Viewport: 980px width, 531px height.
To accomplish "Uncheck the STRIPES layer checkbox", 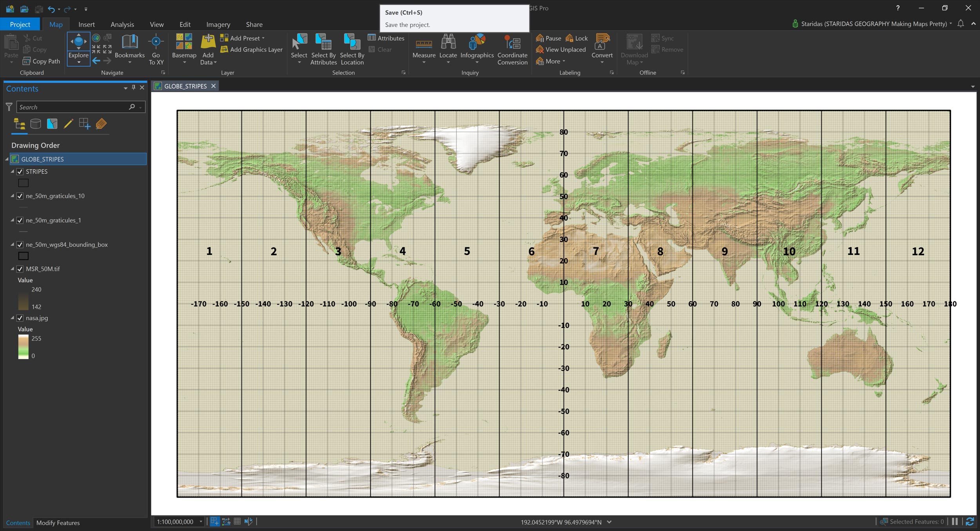I will coord(20,172).
